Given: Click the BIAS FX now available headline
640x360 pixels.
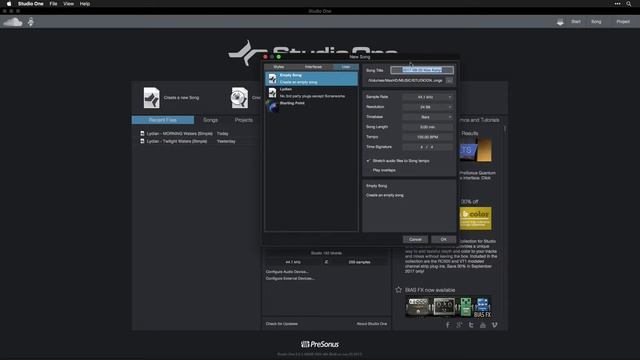Looking at the screenshot, I should pos(430,290).
